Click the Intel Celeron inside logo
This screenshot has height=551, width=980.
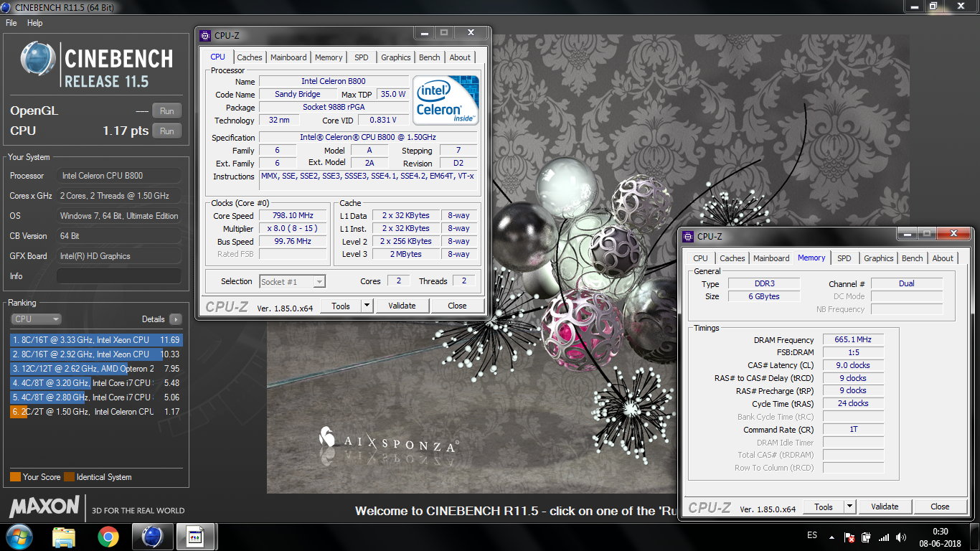pos(446,100)
